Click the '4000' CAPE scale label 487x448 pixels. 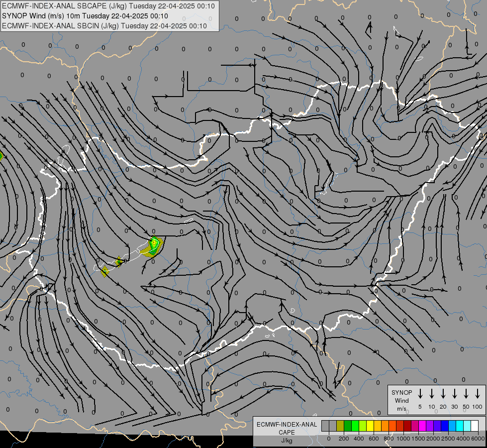pos(463,439)
